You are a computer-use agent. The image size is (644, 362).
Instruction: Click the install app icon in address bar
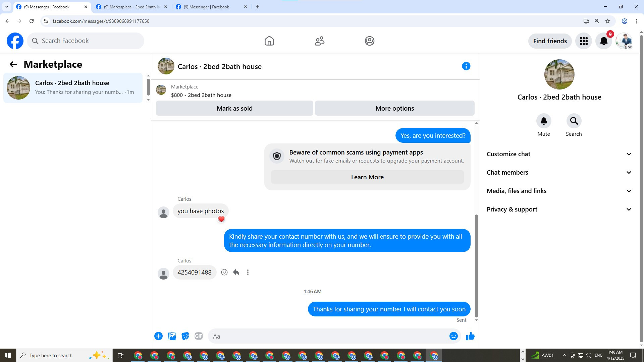(x=586, y=21)
